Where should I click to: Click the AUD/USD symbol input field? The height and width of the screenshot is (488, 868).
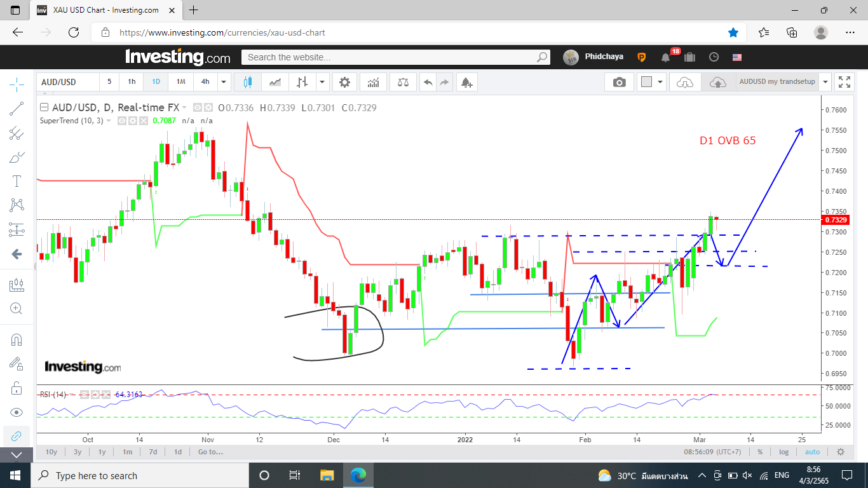pyautogui.click(x=68, y=82)
